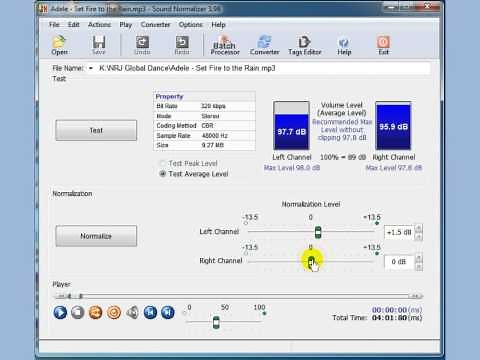The height and width of the screenshot is (360, 480).
Task: Click the current time 00:00:00 readout
Action: pyautogui.click(x=397, y=310)
